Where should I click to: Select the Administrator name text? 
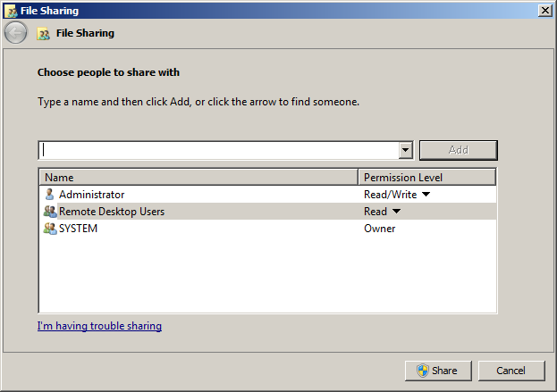point(91,195)
